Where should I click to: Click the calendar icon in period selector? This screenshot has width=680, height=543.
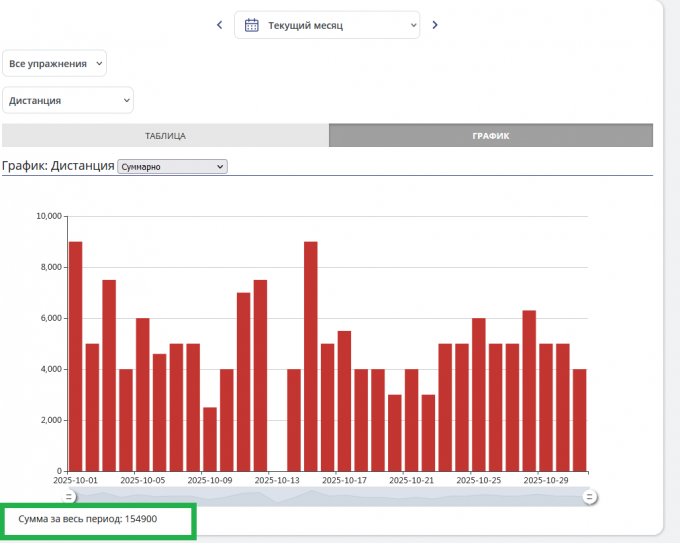(x=252, y=25)
